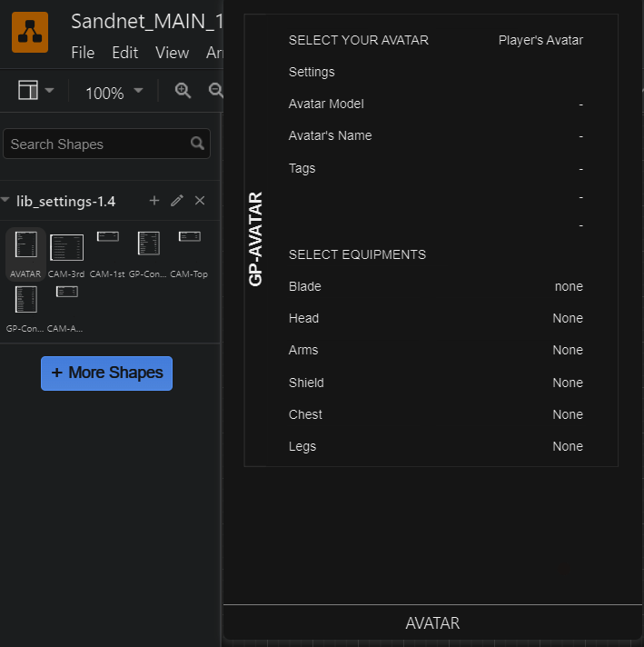Select the AVATAR shape thumbnail
The width and height of the screenshot is (644, 647).
tap(25, 254)
